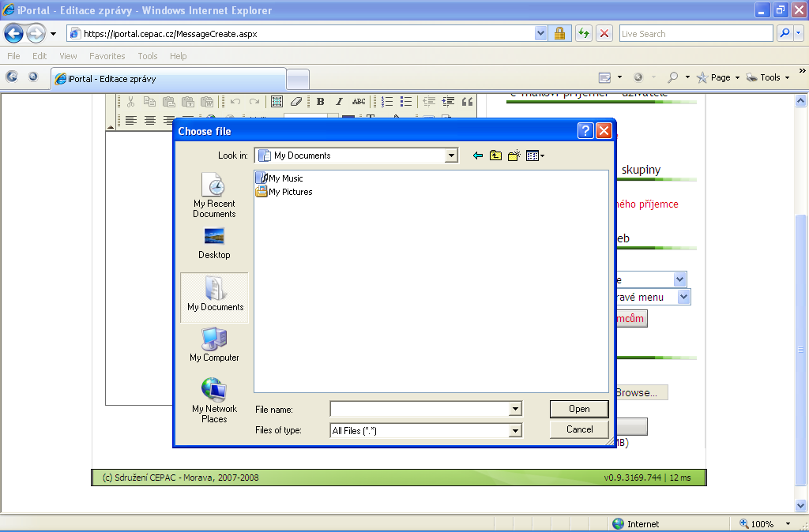Toggle Italic formatting in the editor
This screenshot has height=532, width=809.
click(x=339, y=102)
